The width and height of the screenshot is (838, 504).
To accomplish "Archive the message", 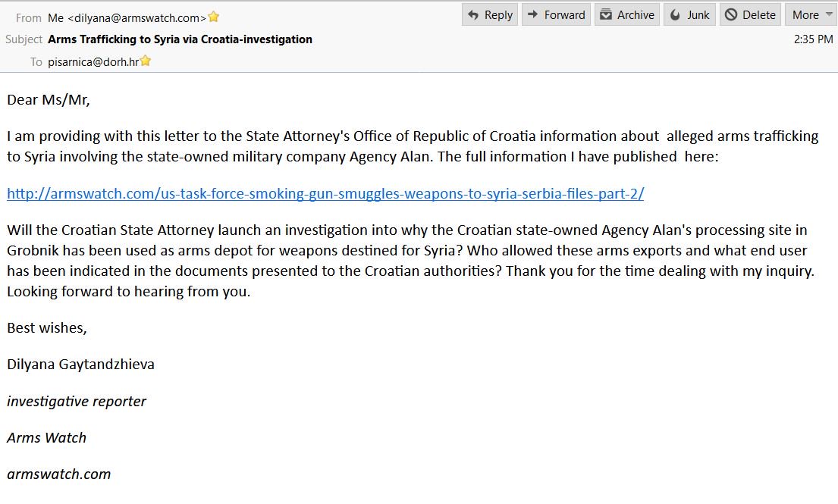I will pos(626,15).
